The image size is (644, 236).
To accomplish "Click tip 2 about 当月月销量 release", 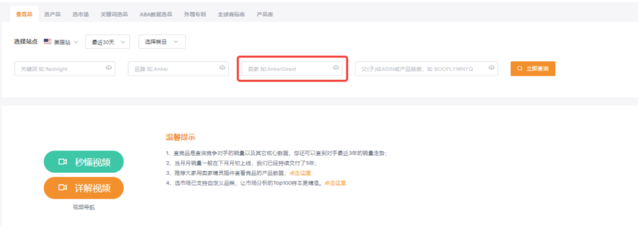I will pyautogui.click(x=241, y=163).
